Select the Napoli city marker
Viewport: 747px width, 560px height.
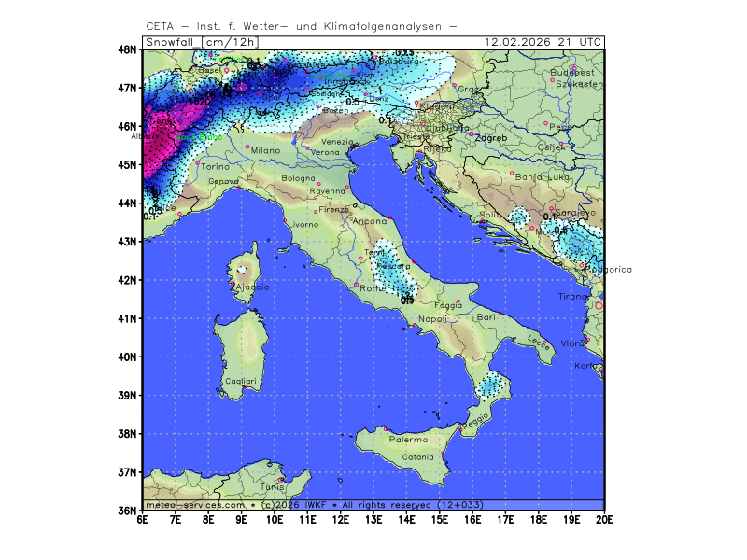pos(415,325)
